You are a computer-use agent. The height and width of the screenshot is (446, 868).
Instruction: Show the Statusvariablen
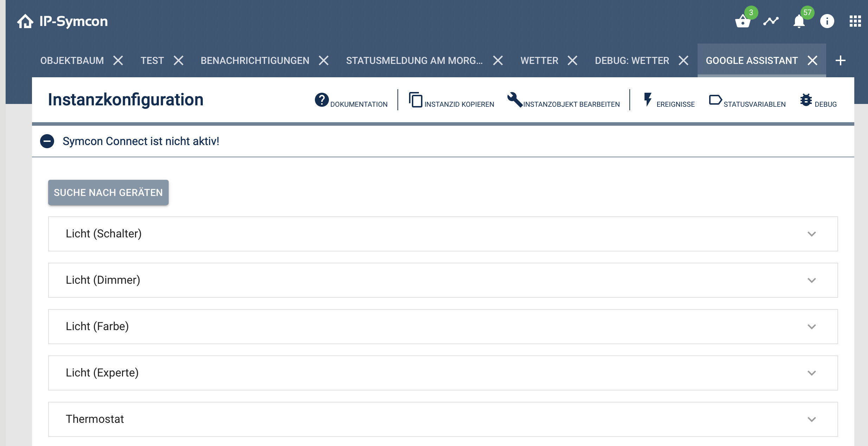tap(715, 100)
